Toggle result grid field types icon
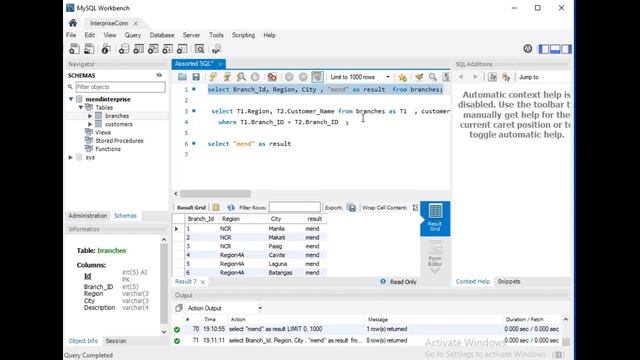This screenshot has width=640, height=360. coord(216,207)
